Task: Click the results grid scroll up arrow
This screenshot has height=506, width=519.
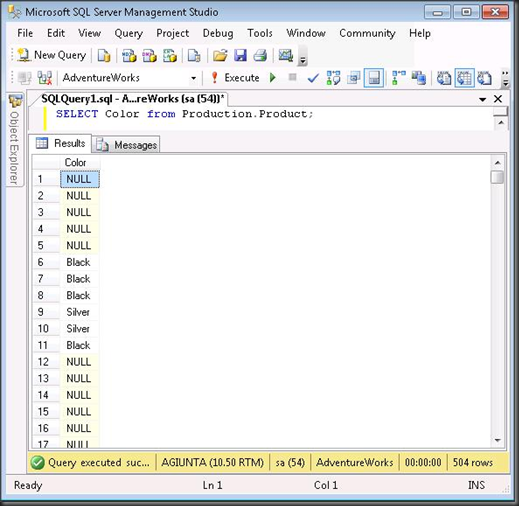Action: [497, 163]
